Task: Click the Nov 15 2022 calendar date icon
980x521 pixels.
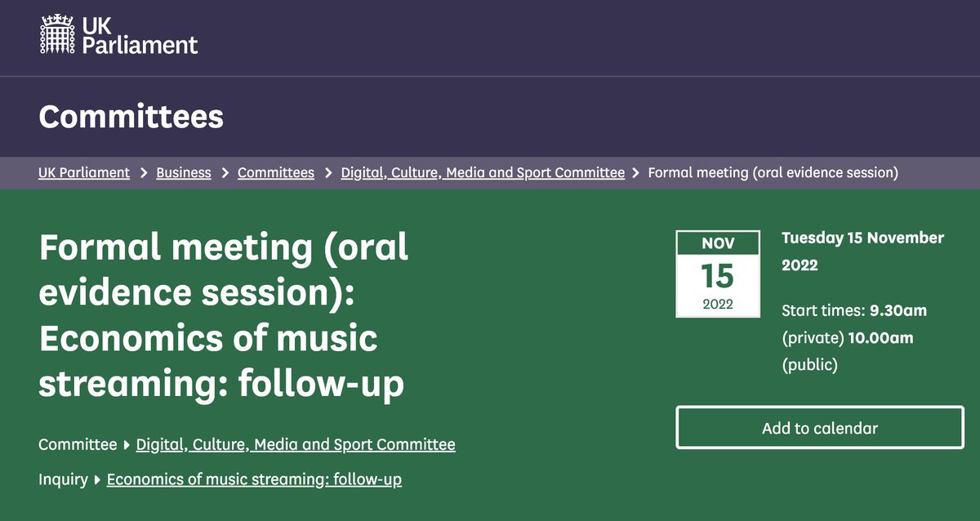Action: pos(718,274)
